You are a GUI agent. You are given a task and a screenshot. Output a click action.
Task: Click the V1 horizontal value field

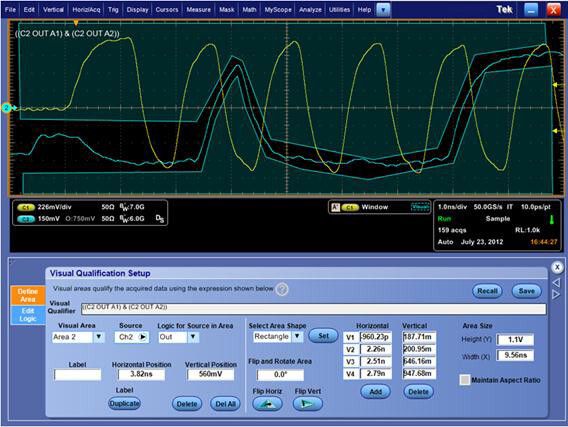376,337
